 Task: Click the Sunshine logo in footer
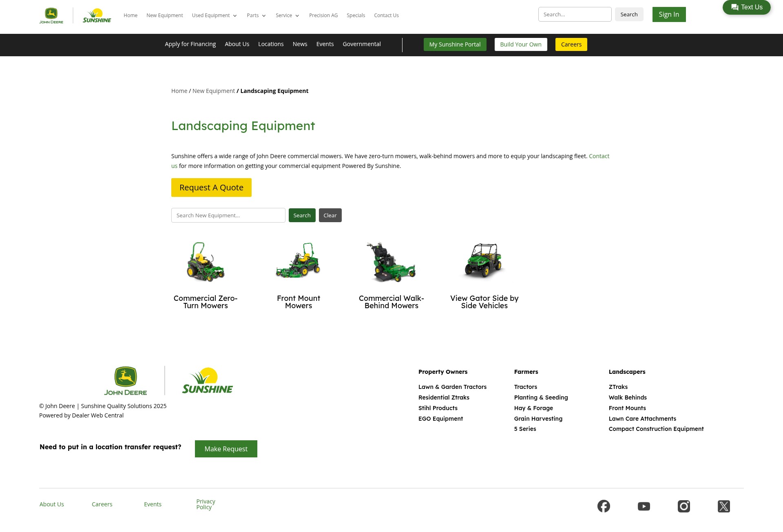[x=208, y=381]
